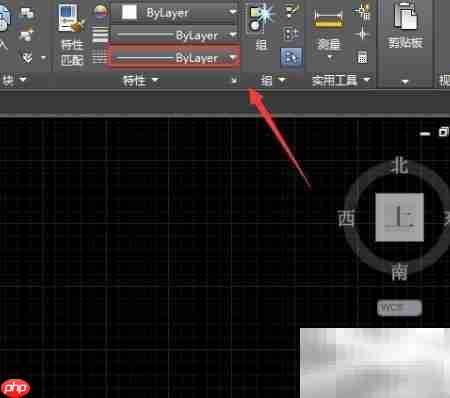The image size is (450, 398).
Task: Expand the 实用工具 (Utilities) panel title
Action: pos(341,80)
